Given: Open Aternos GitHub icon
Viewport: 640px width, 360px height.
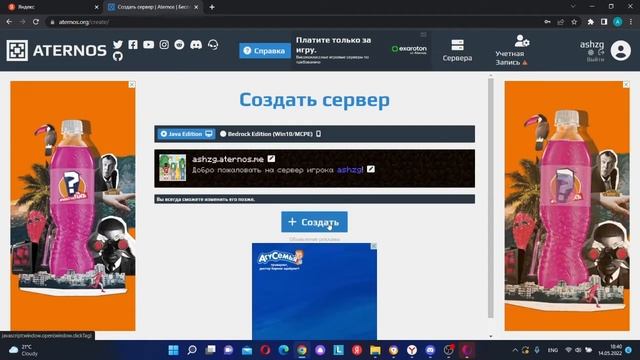Looking at the screenshot, I should [x=118, y=56].
